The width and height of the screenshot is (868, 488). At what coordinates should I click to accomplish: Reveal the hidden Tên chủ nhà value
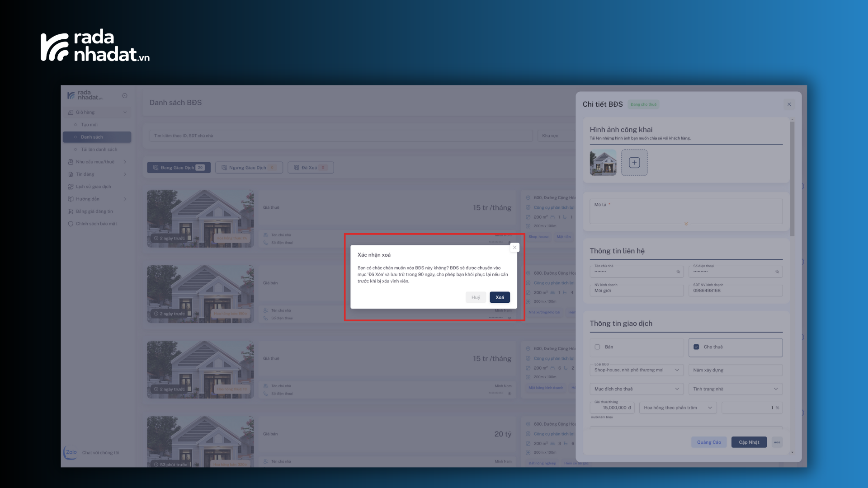[678, 272]
